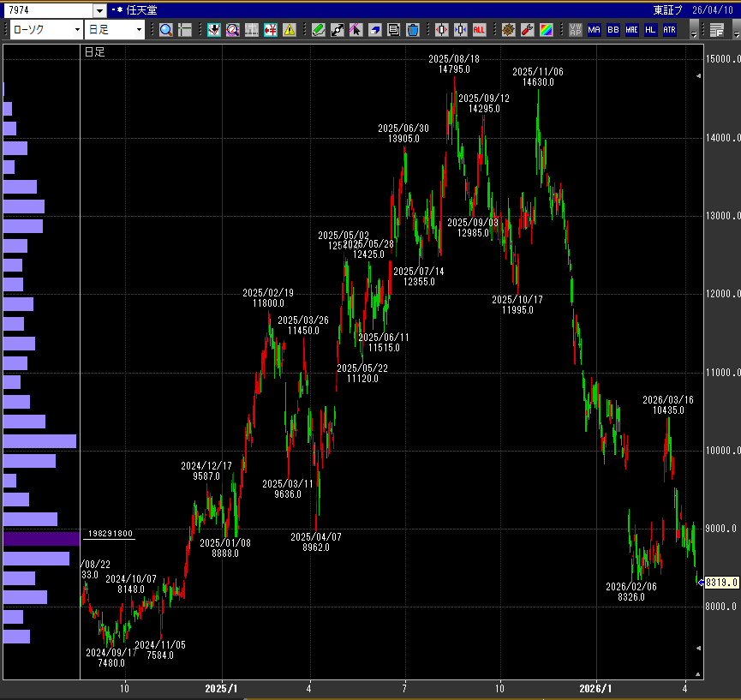Click the 198291800 volume label
741x700 pixels.
pyautogui.click(x=111, y=534)
